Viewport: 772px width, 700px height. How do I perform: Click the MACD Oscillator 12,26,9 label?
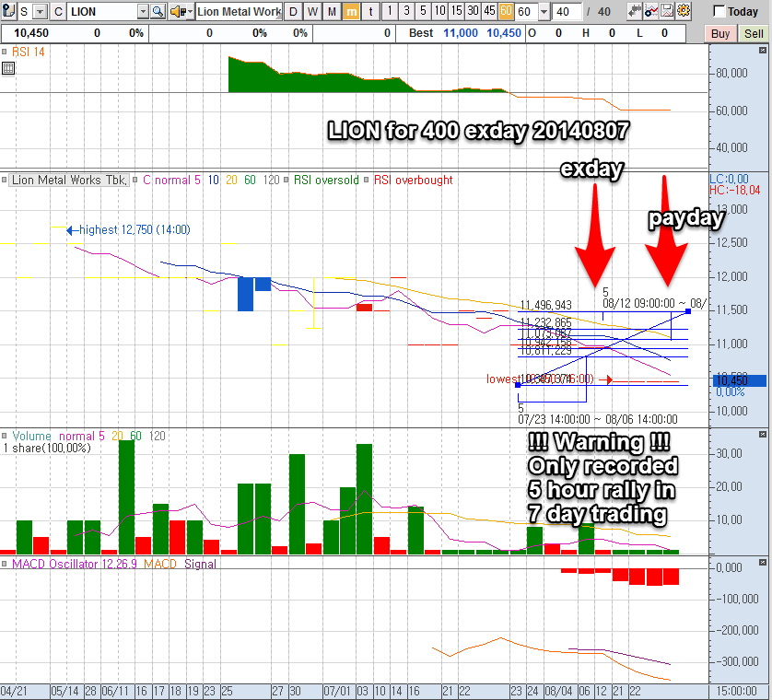75,564
